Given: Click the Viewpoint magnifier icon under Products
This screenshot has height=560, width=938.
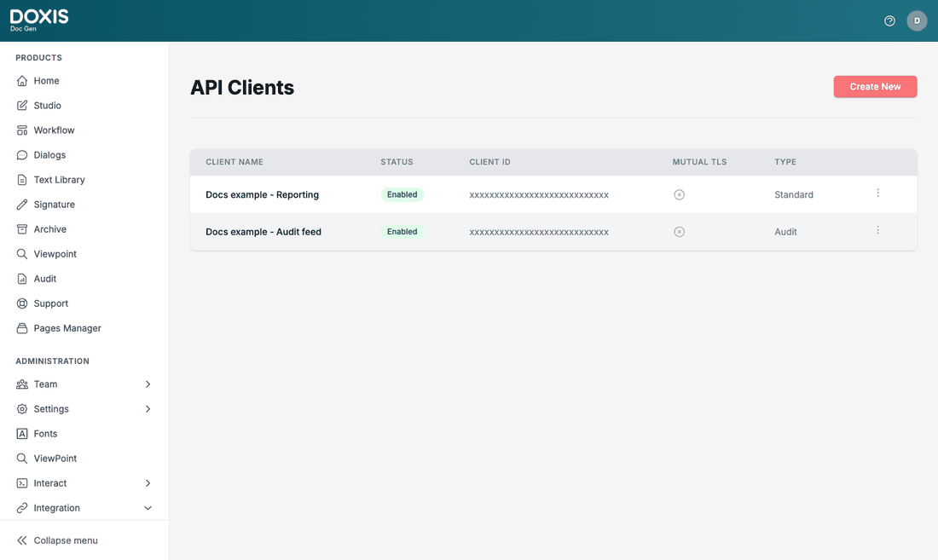Looking at the screenshot, I should coord(22,254).
